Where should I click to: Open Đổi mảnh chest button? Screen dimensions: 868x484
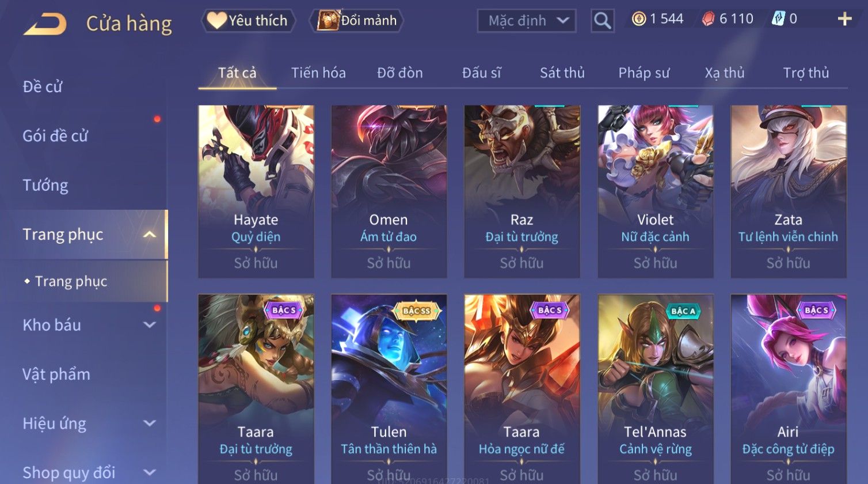point(357,21)
